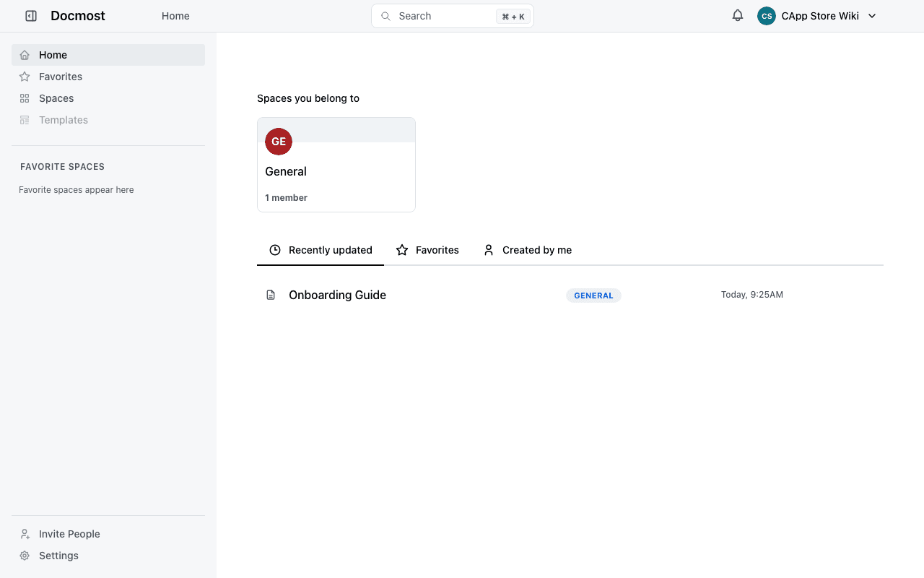This screenshot has height=578, width=924.
Task: Click the star icon on the Favorites tab
Action: point(402,250)
